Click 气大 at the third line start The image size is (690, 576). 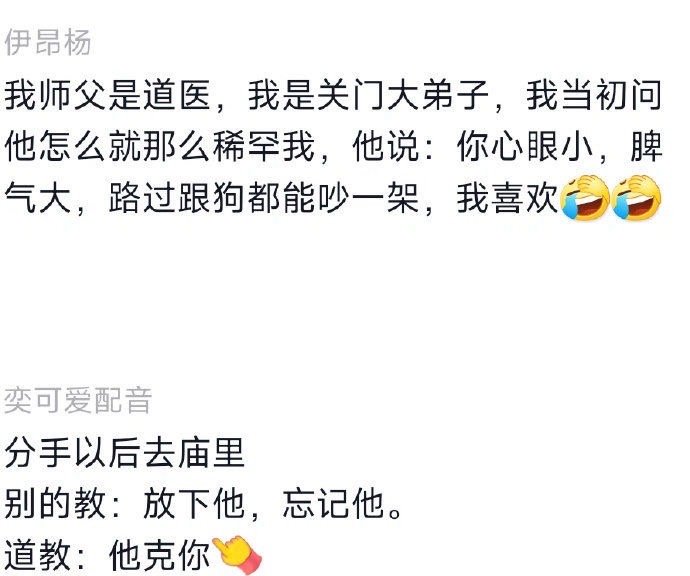(38, 198)
